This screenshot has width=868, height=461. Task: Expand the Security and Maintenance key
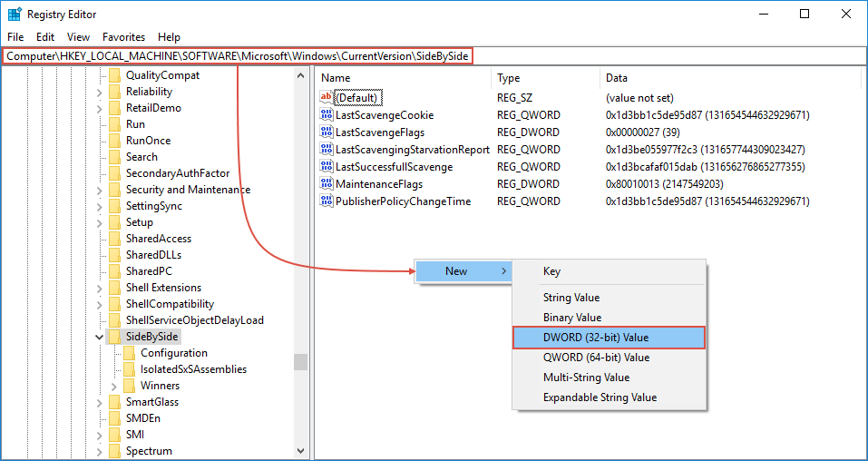pyautogui.click(x=99, y=190)
